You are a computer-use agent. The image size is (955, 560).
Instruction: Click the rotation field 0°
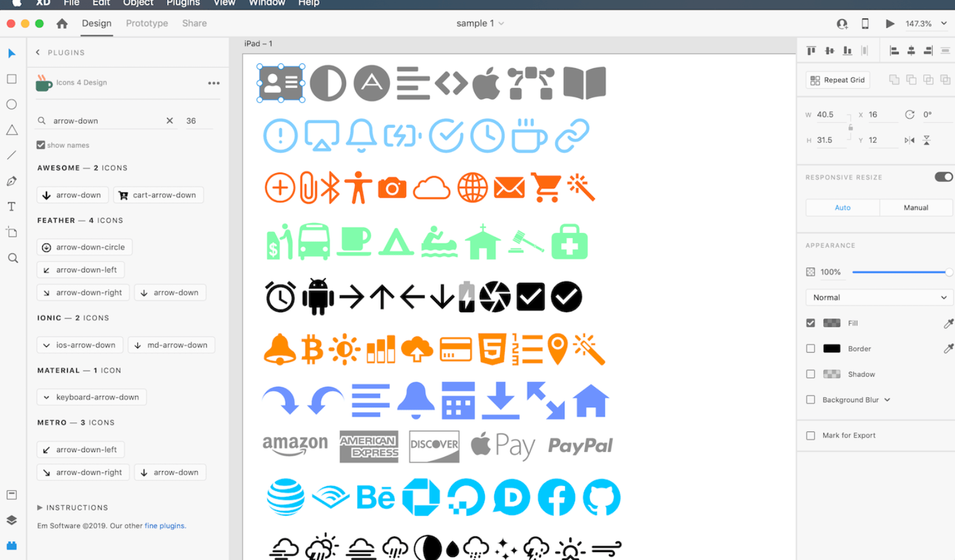click(936, 115)
